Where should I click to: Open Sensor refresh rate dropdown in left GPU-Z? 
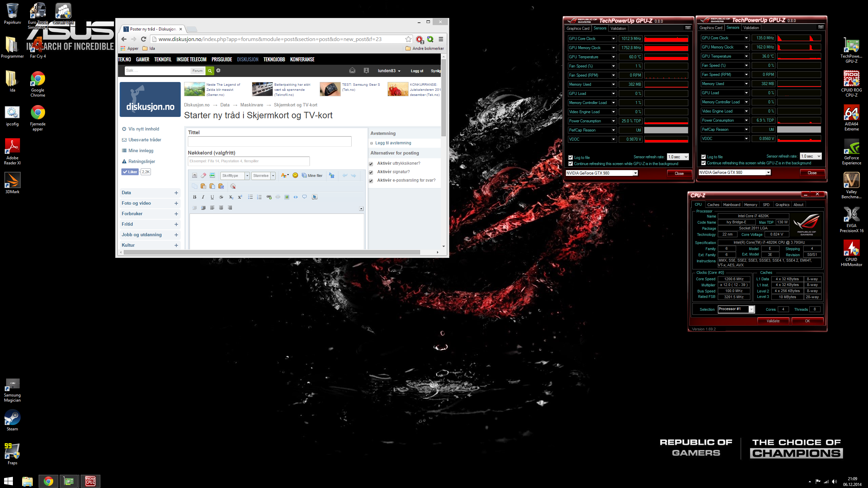[x=678, y=157]
